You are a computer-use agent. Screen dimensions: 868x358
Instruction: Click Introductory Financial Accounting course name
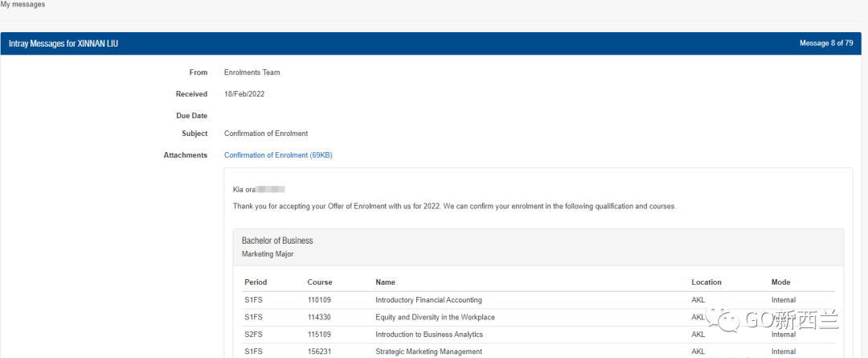click(x=428, y=300)
